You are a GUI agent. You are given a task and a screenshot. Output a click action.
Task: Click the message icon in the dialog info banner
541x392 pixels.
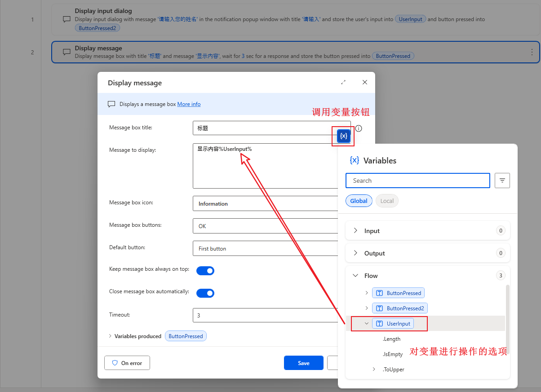tap(111, 104)
